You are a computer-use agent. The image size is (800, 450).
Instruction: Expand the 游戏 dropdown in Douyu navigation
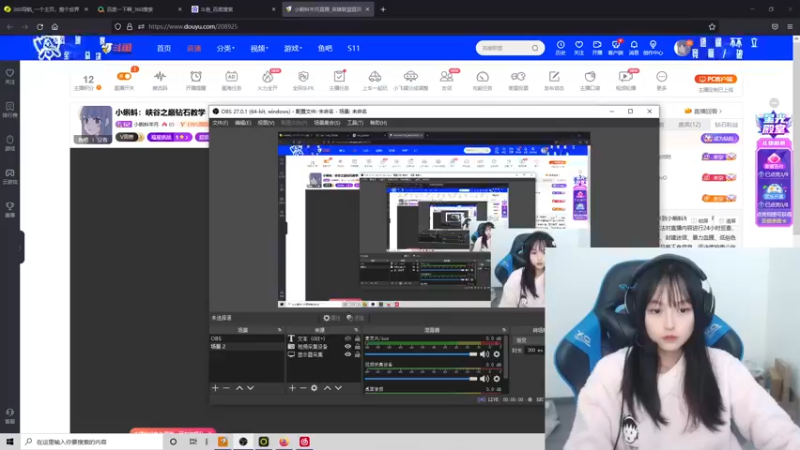pos(293,48)
